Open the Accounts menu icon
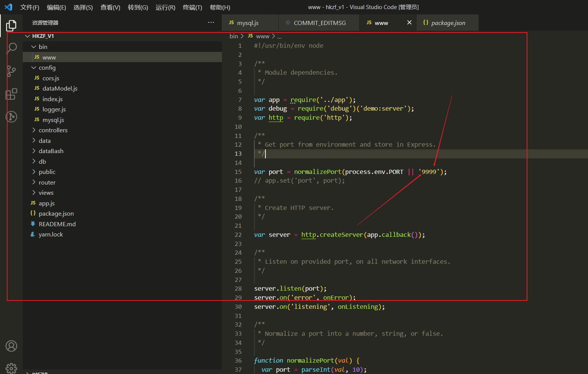The image size is (588, 374). (11, 346)
